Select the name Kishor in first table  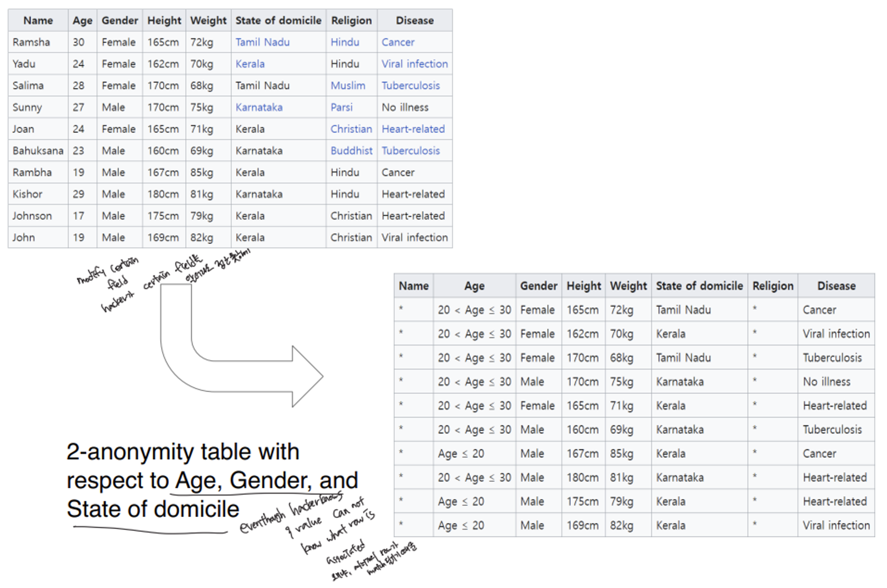coord(27,194)
